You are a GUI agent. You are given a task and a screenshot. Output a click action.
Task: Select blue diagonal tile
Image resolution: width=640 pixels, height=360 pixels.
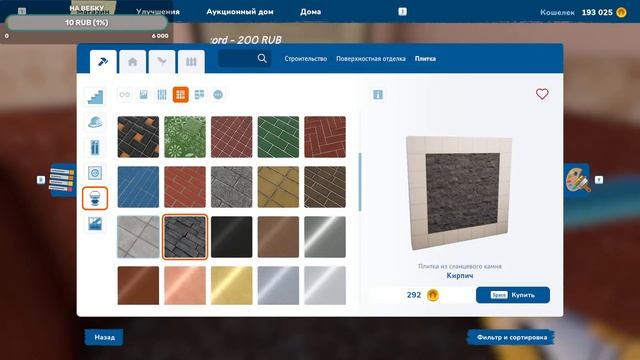138,187
